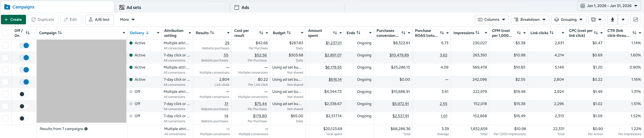Viewport: 644px width, 138px height.
Task: Tick the select-all campaigns header checkbox
Action: 5,33
